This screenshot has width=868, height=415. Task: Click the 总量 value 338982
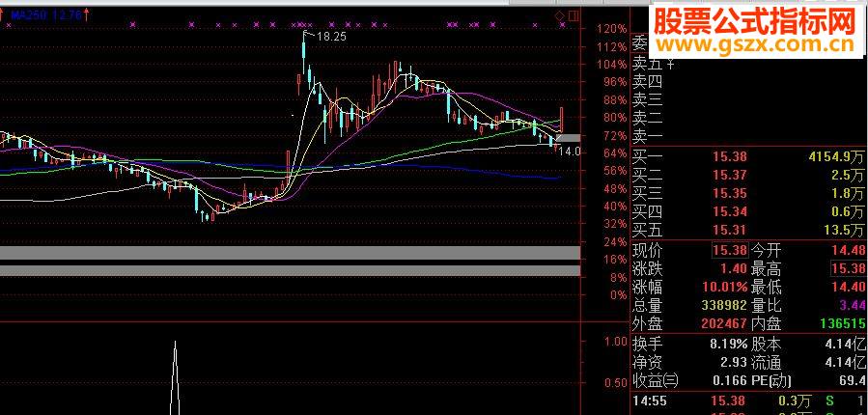pyautogui.click(x=722, y=305)
